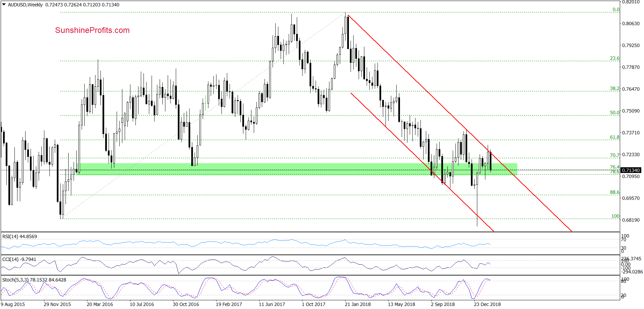The width and height of the screenshot is (644, 309).
Task: Select the CCI(14) -9.7941 indicator label
Action: pos(19,259)
